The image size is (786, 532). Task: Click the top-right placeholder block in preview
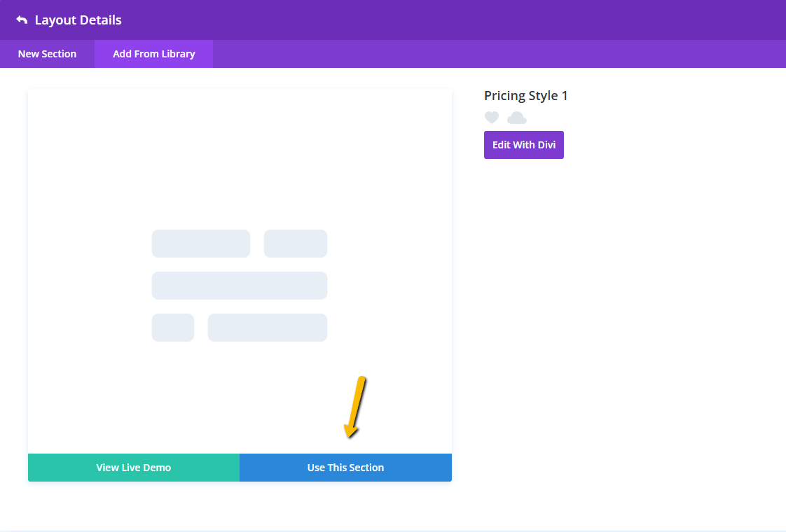click(295, 244)
